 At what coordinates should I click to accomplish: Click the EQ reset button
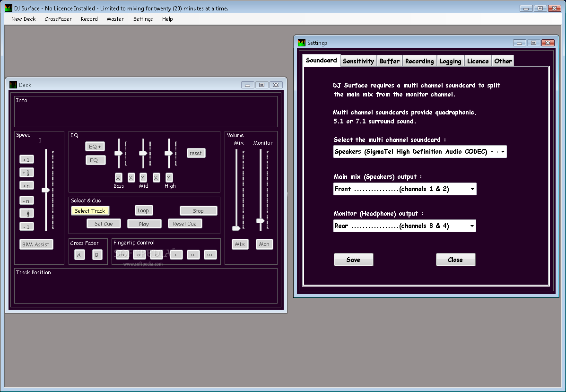[x=196, y=153]
